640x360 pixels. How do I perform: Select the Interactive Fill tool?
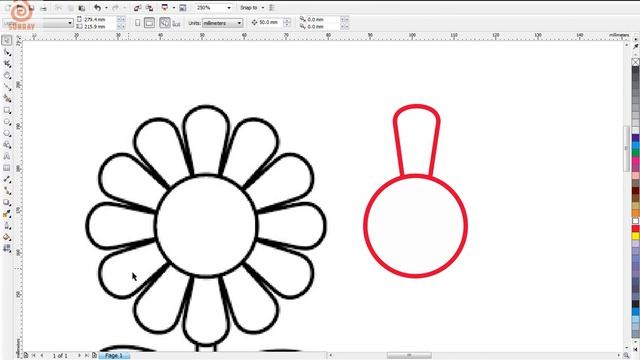(7, 249)
